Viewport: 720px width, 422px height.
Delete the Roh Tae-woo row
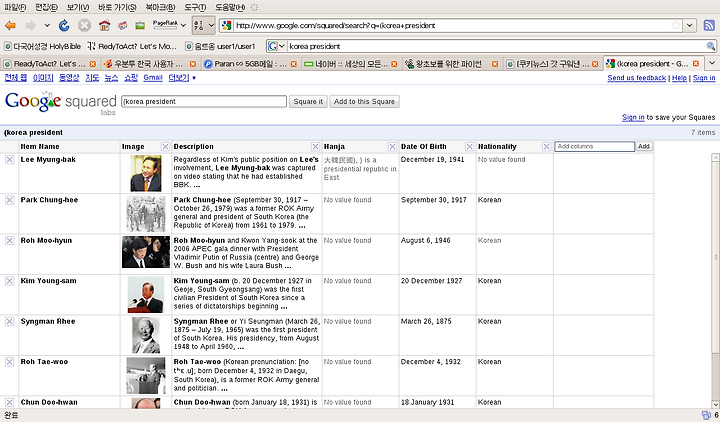[9, 361]
